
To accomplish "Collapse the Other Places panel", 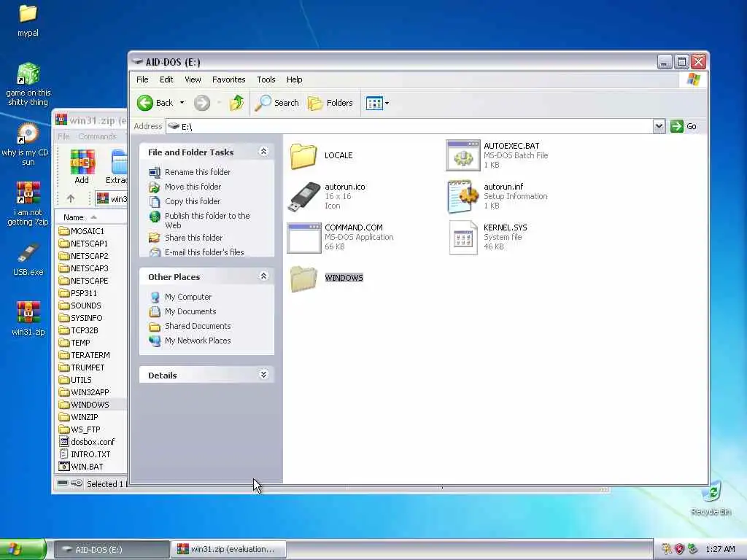I will (x=263, y=276).
